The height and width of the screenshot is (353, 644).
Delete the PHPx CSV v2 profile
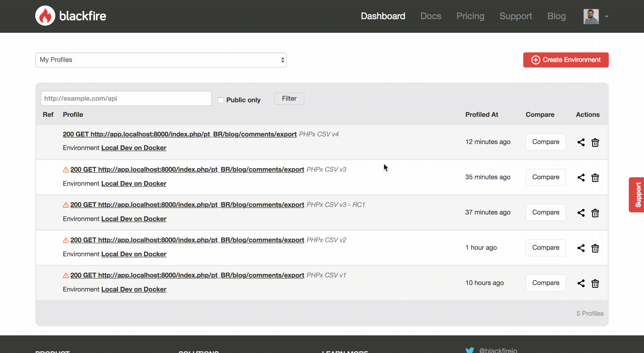[595, 248]
